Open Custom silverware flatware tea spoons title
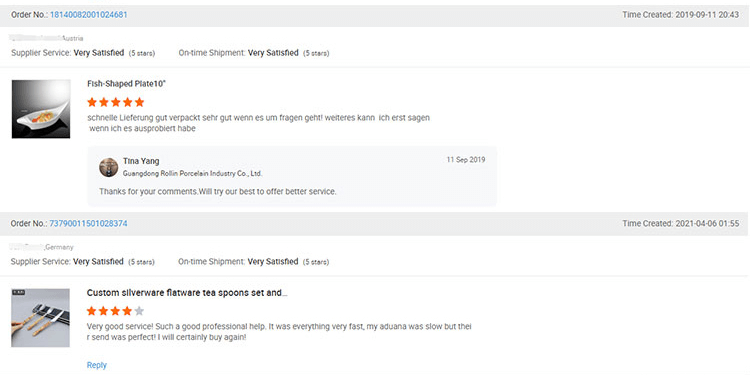The height and width of the screenshot is (375, 750). click(187, 293)
